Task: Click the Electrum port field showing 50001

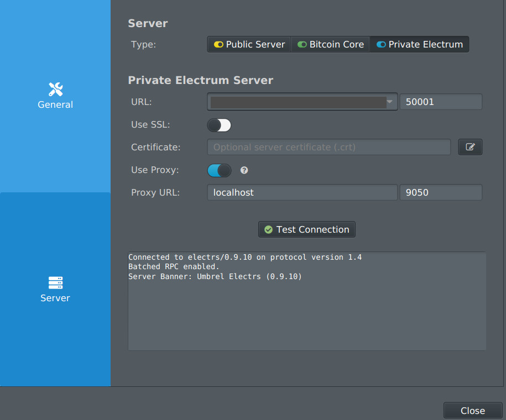Action: click(x=440, y=102)
